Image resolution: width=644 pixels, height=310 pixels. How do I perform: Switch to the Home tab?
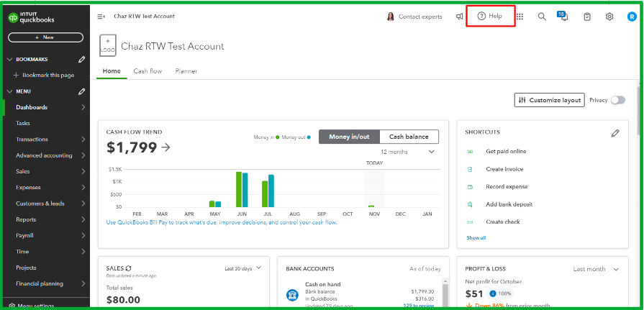[x=112, y=71]
